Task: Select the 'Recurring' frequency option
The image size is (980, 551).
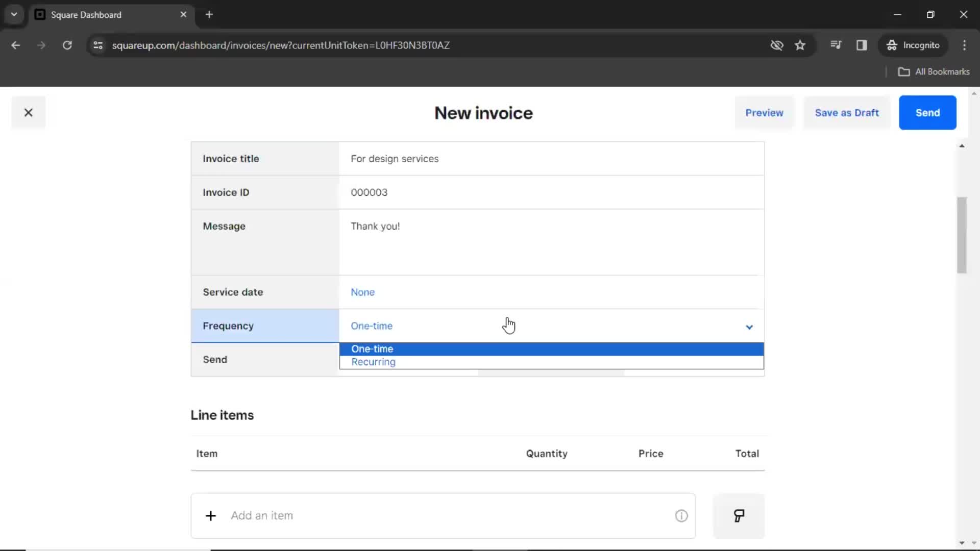Action: pyautogui.click(x=373, y=362)
